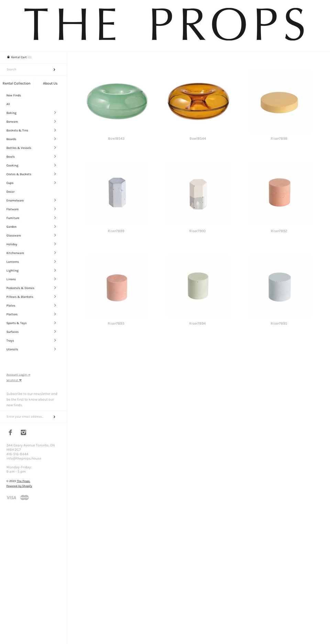Open the Facebook page icon
This screenshot has width=330, height=644.
pos(10,432)
